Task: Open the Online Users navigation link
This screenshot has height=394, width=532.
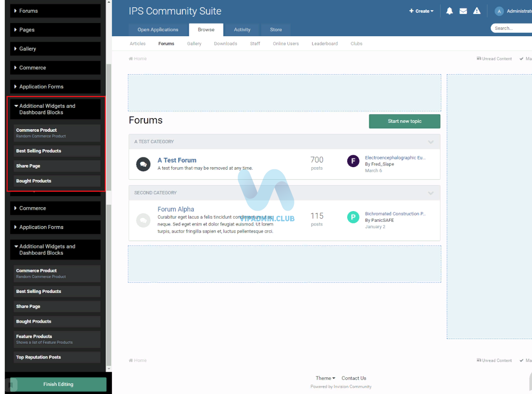Action: point(286,43)
